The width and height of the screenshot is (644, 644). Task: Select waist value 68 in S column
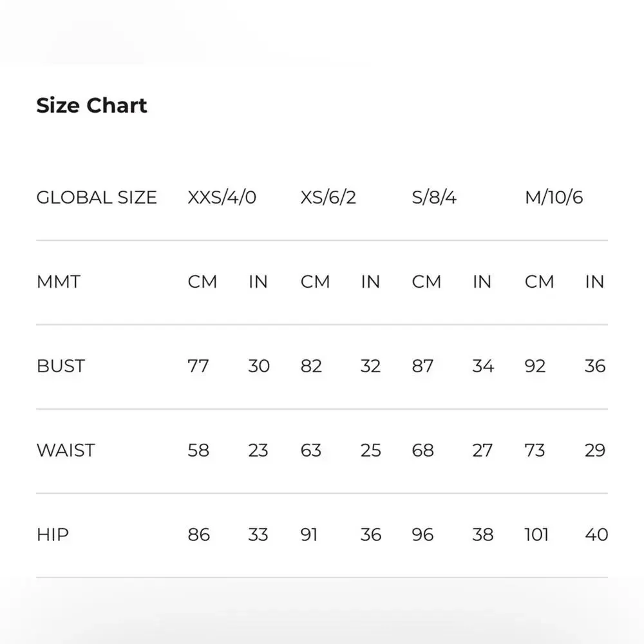(423, 450)
